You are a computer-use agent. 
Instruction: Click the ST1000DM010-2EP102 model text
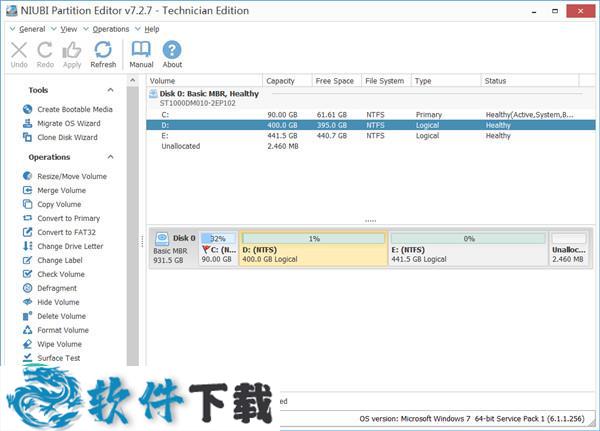[197, 103]
